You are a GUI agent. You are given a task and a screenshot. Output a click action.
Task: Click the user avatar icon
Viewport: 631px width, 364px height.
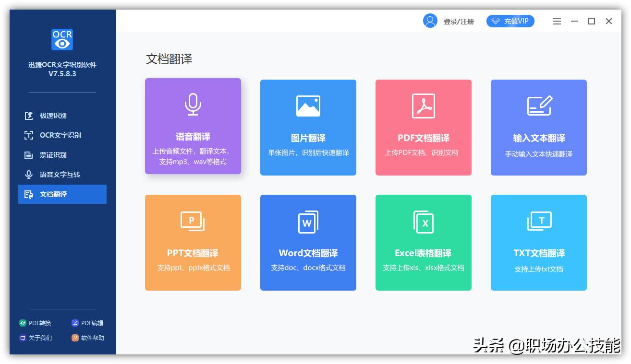coord(430,21)
